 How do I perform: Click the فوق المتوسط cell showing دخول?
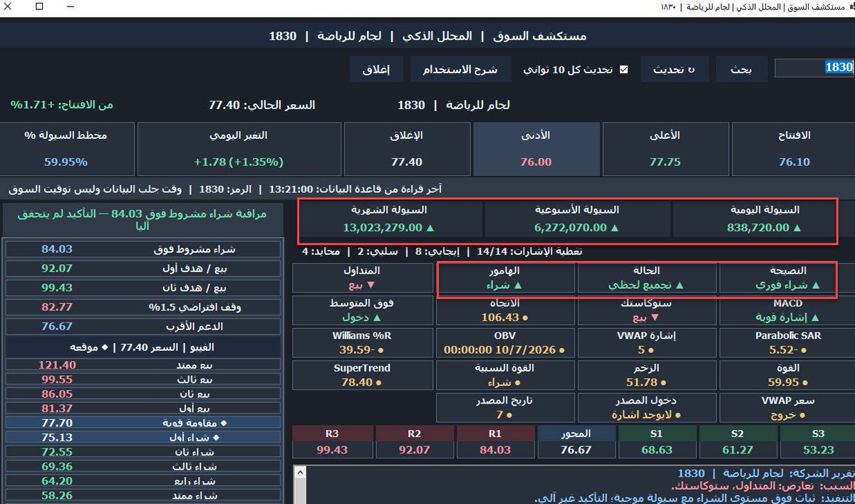pyautogui.click(x=361, y=310)
